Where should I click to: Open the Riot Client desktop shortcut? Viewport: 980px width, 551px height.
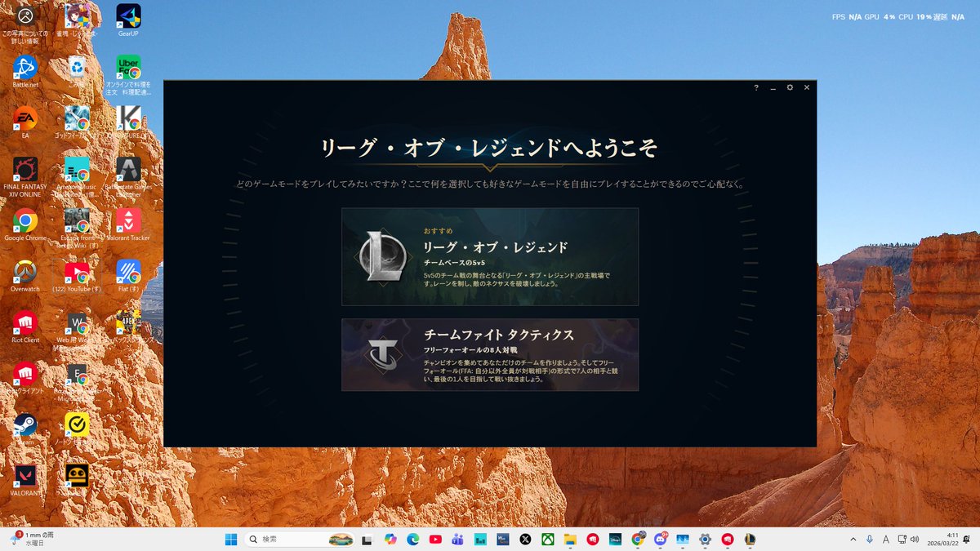[x=25, y=327]
